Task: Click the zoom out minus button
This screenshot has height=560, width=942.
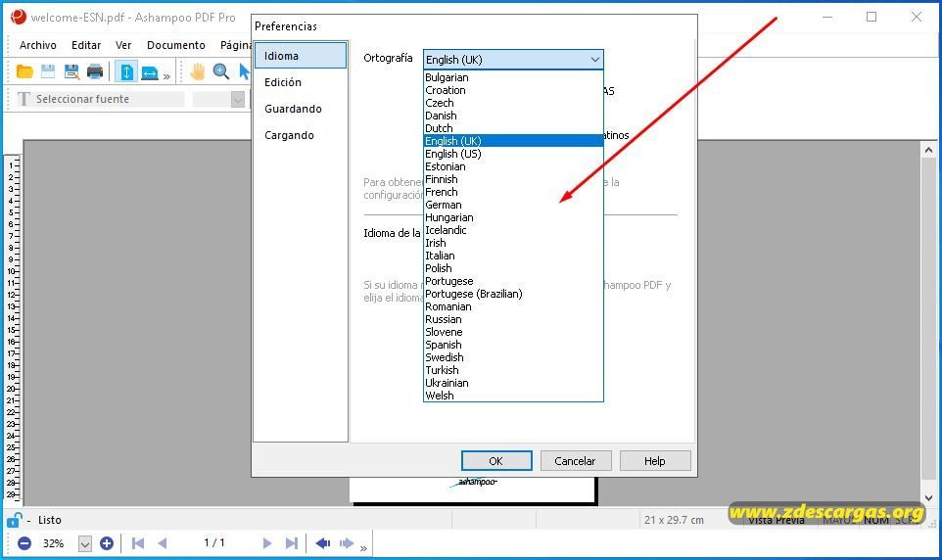Action: point(24,543)
